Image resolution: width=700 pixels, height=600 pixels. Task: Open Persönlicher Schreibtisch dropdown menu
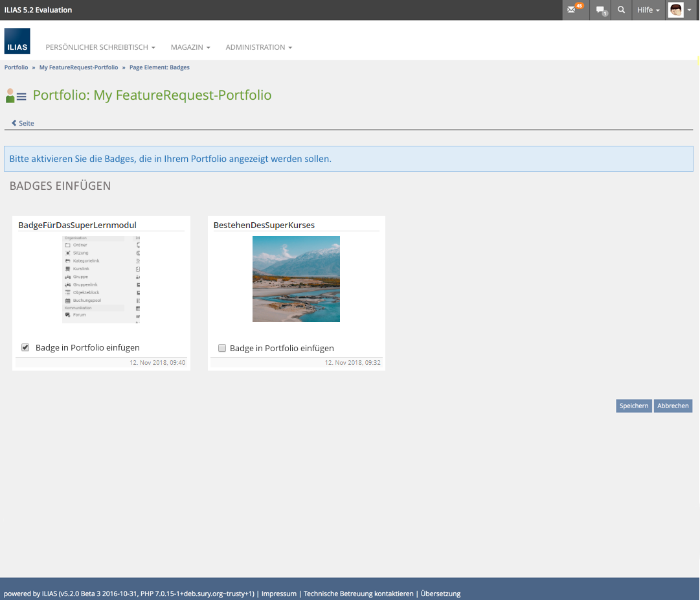[100, 47]
